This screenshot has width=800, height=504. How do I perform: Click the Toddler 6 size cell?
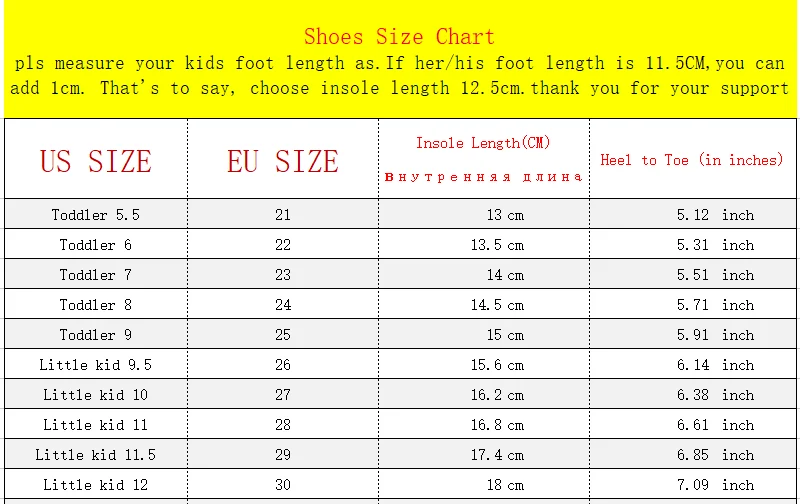96,245
